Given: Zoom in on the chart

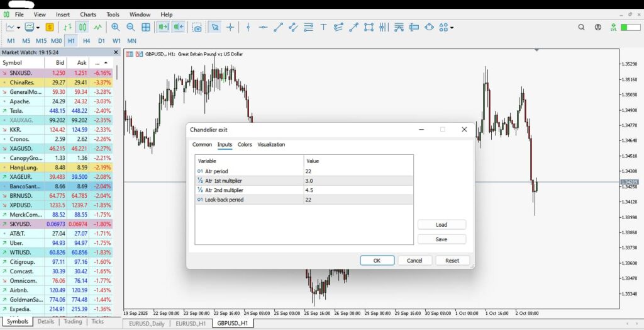Looking at the screenshot, I should point(115,27).
